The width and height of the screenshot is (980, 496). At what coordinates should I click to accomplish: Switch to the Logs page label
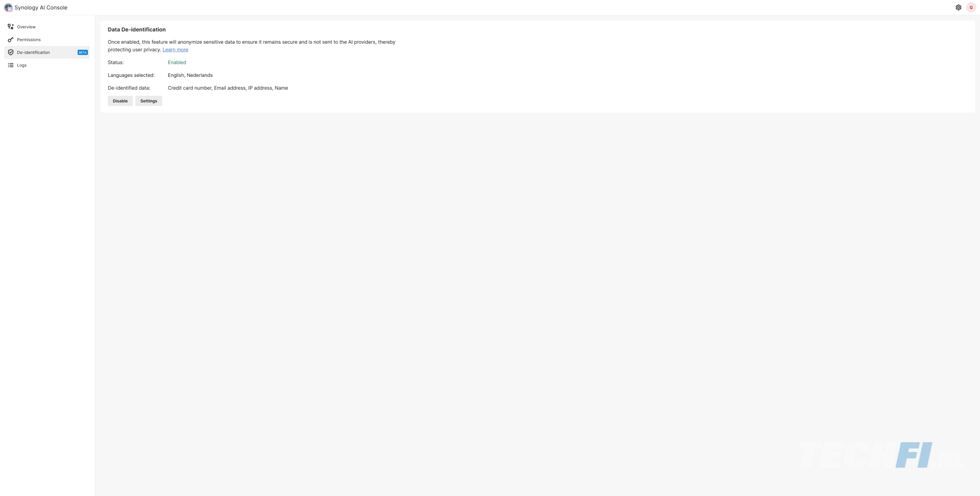coord(22,65)
